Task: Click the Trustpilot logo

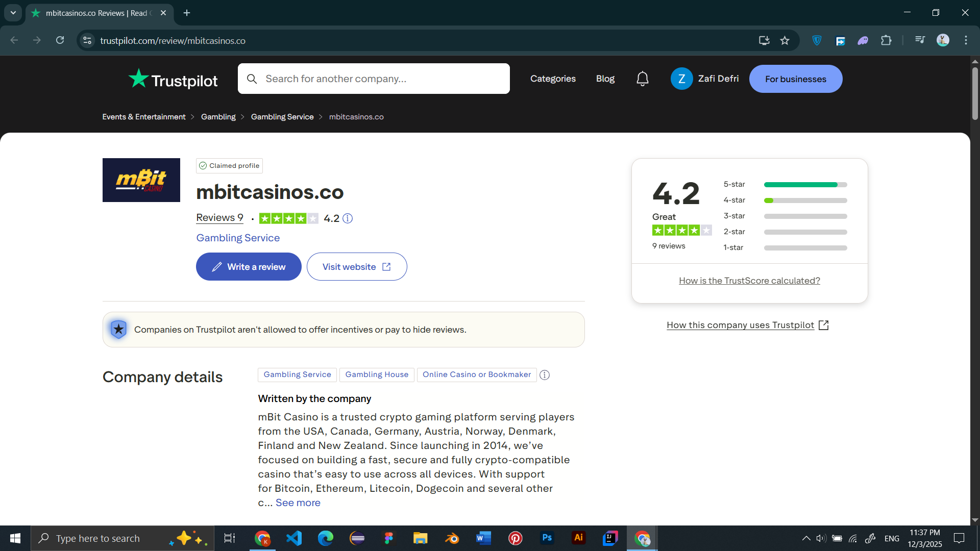Action: tap(173, 79)
